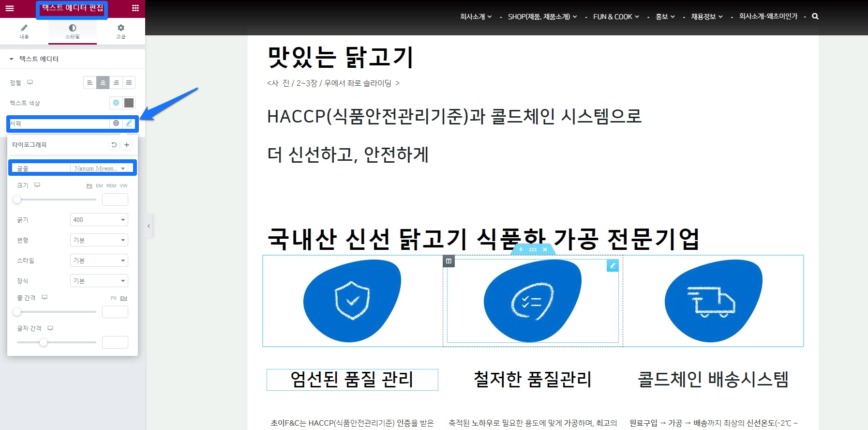Select center text alignment
The height and width of the screenshot is (430, 868).
[x=103, y=83]
